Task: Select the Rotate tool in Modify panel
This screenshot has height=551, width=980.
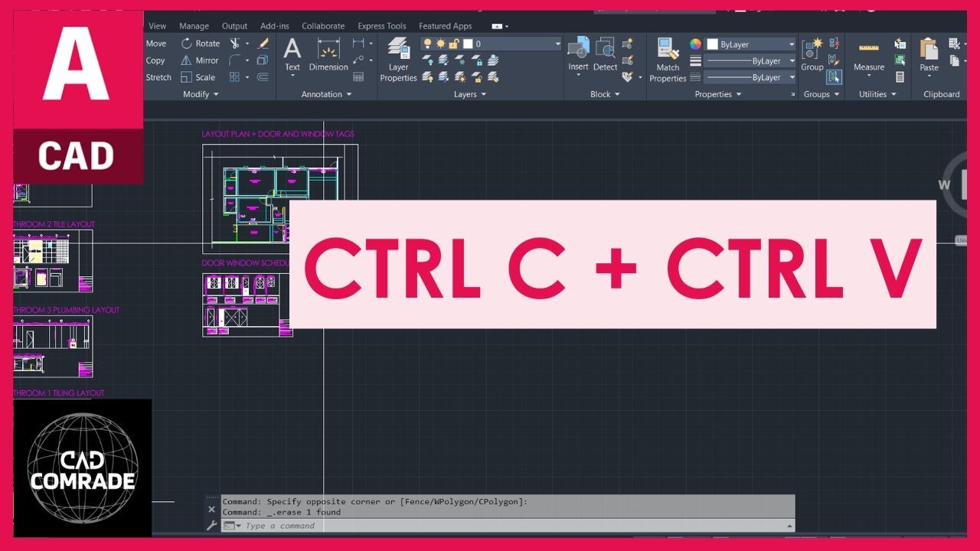Action: click(200, 44)
